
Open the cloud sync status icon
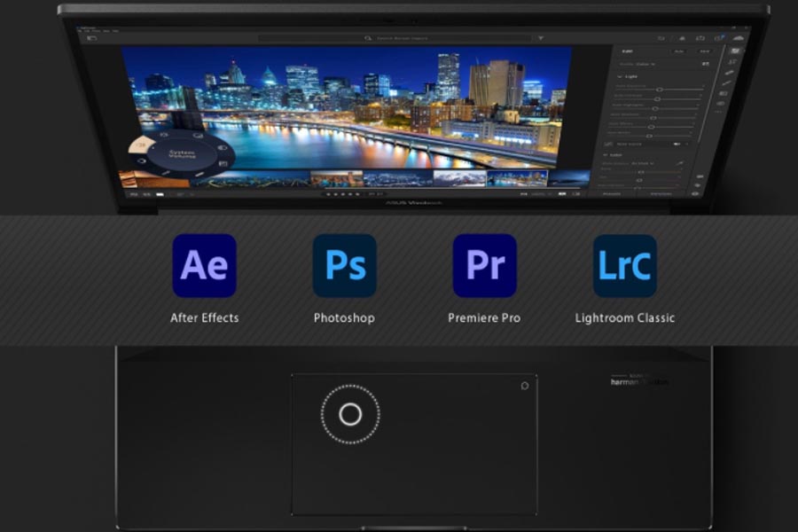click(x=738, y=37)
